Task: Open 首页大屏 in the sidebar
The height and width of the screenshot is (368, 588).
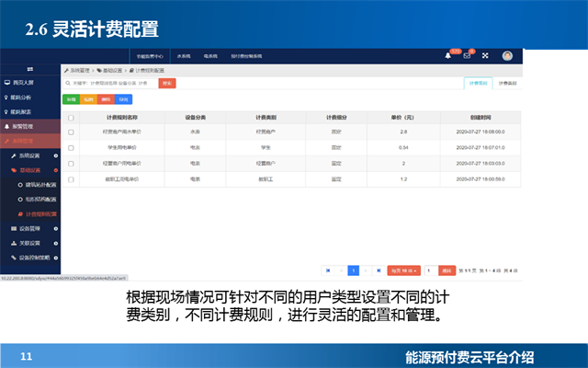Action: tap(23, 82)
